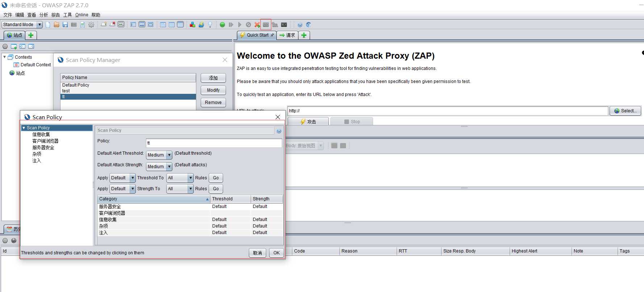
Task: Click the continue play icon
Action: coord(239,25)
